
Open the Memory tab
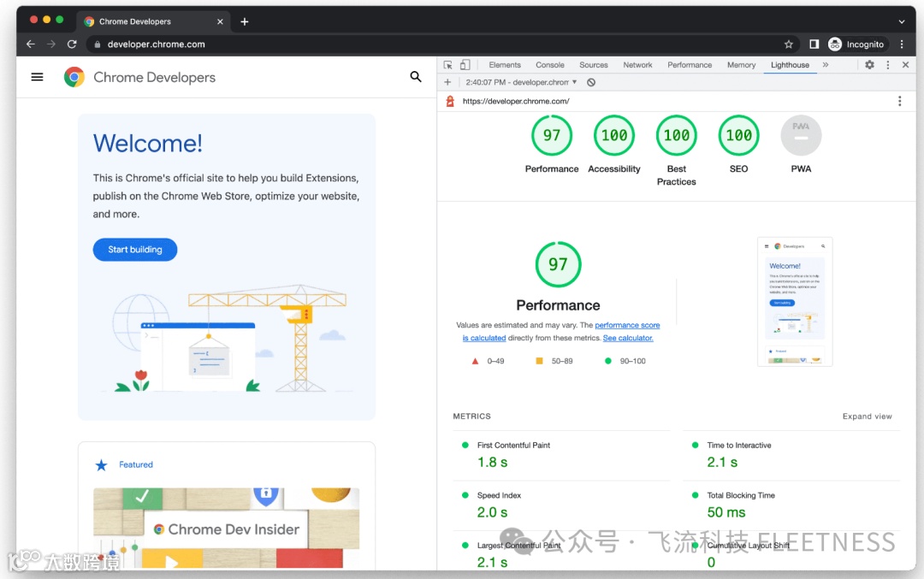tap(741, 65)
